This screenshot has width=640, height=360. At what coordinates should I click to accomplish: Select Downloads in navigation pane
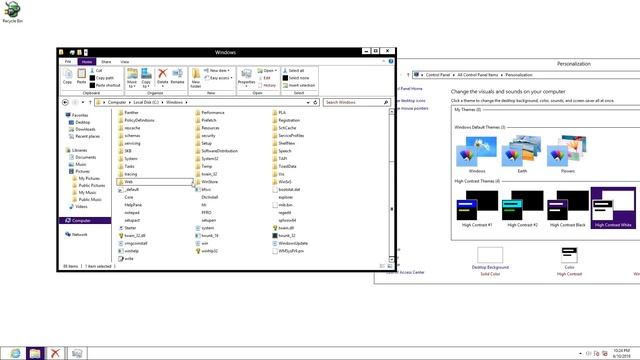[x=82, y=129]
